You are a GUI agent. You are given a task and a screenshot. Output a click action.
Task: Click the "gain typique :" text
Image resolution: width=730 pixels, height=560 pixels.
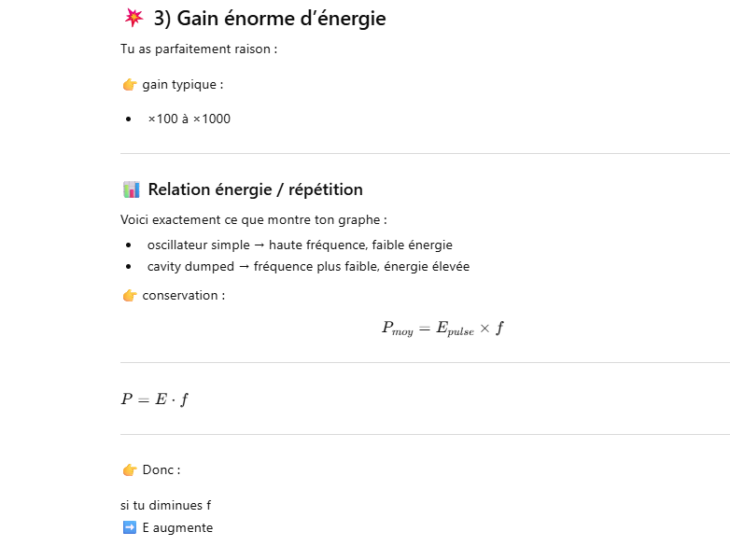(x=183, y=85)
